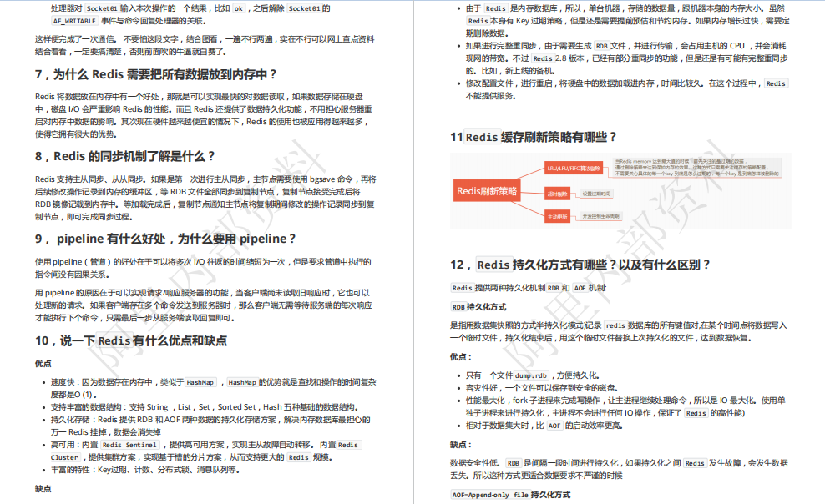This screenshot has width=825, height=504.
Task: Click heading '8，Redis 的同步机制了解是什么？'
Action: coord(125,157)
